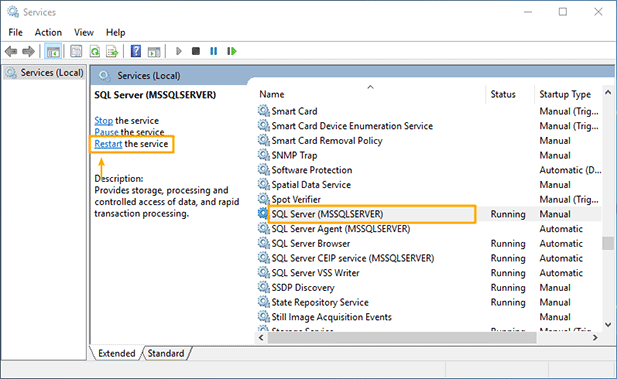Select the SNMP Trap service
The height and width of the screenshot is (379, 617).
point(429,155)
